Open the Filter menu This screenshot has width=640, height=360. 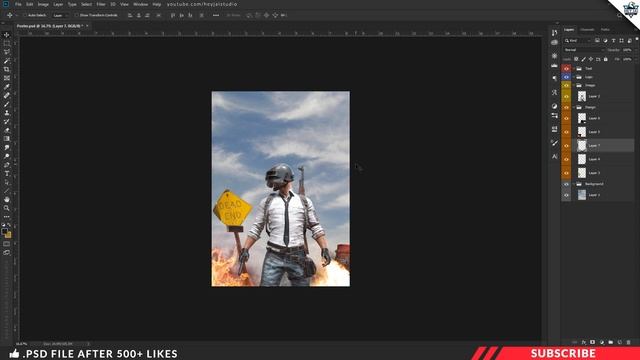point(101,4)
